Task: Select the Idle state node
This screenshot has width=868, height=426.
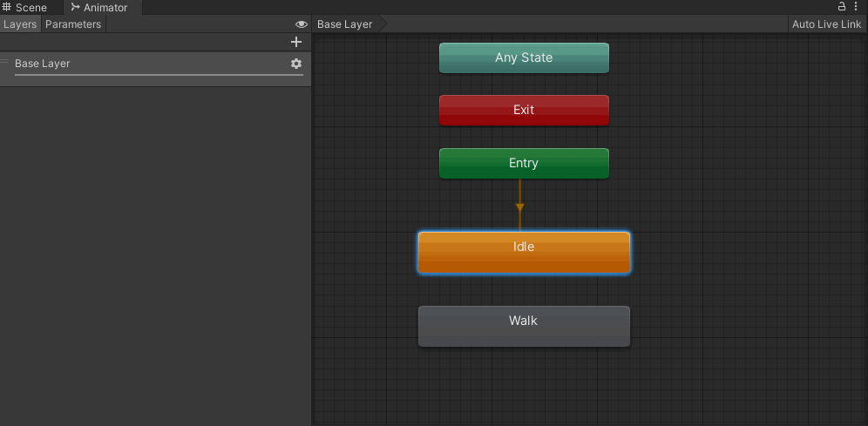Action: pos(524,253)
